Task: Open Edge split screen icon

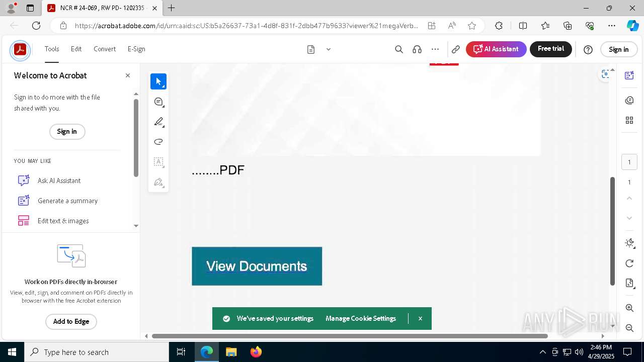Action: click(x=523, y=26)
